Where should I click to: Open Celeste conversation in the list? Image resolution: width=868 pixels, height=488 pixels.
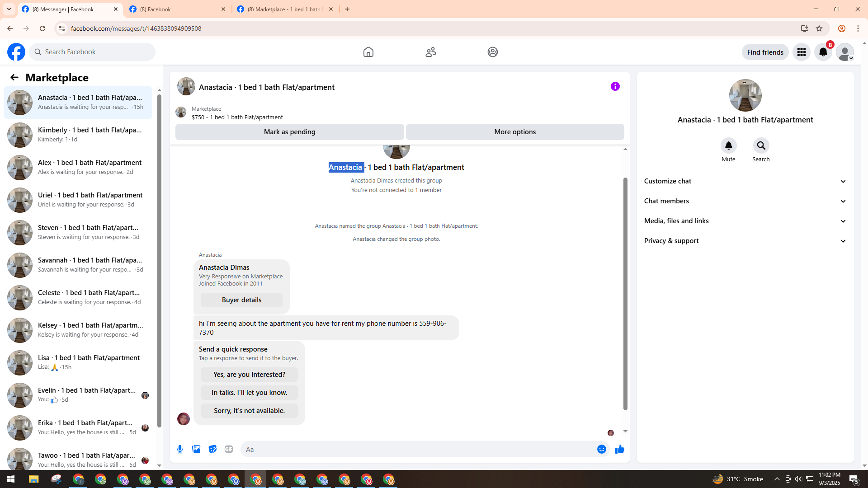[78, 297]
